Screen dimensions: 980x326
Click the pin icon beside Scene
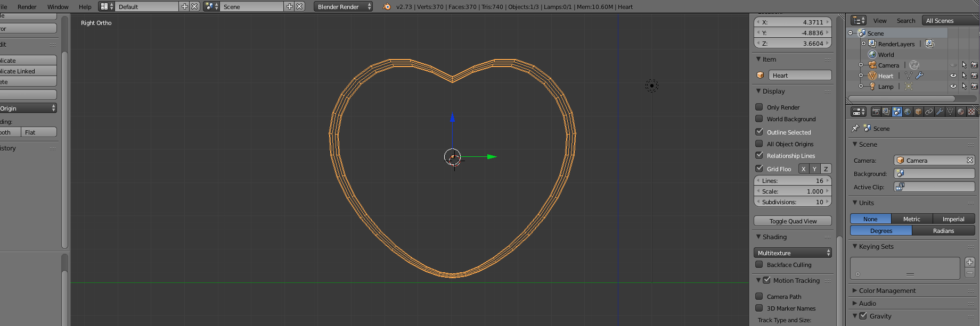pyautogui.click(x=855, y=128)
